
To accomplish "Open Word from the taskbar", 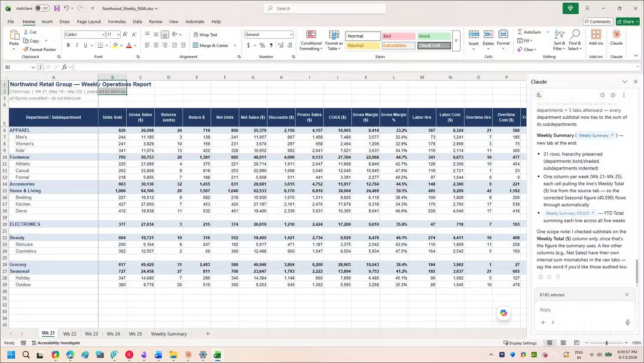I will 159,355.
